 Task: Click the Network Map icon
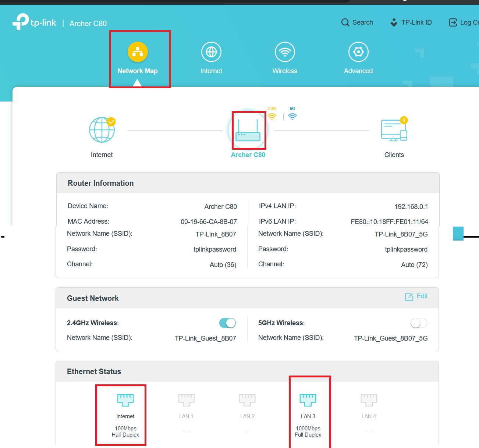[x=138, y=52]
